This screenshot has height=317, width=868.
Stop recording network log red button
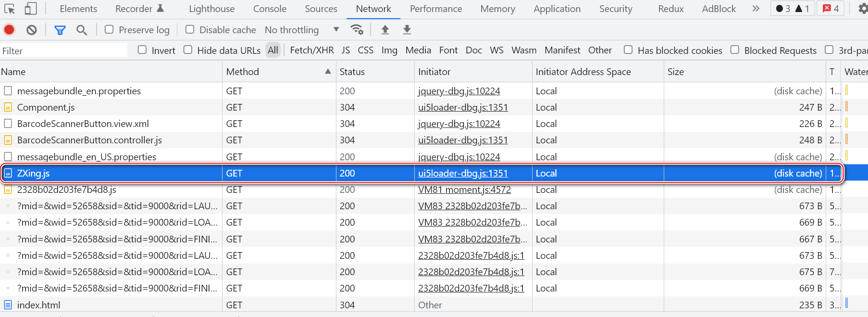(9, 30)
